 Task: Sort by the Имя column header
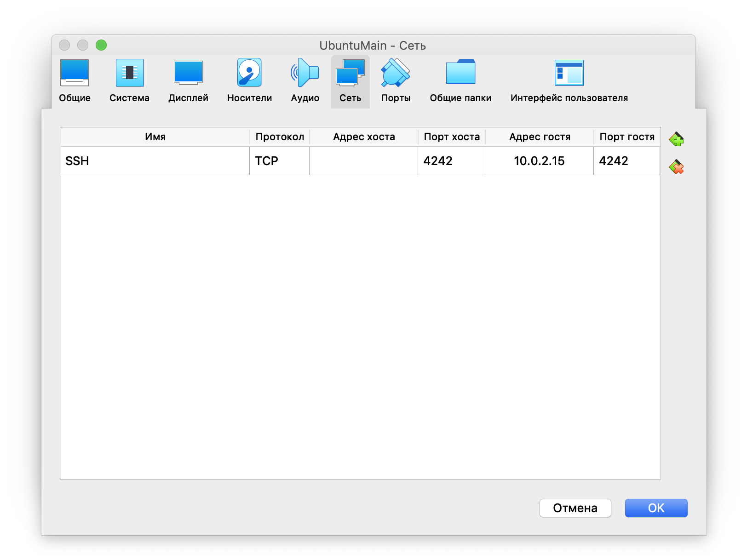(155, 137)
